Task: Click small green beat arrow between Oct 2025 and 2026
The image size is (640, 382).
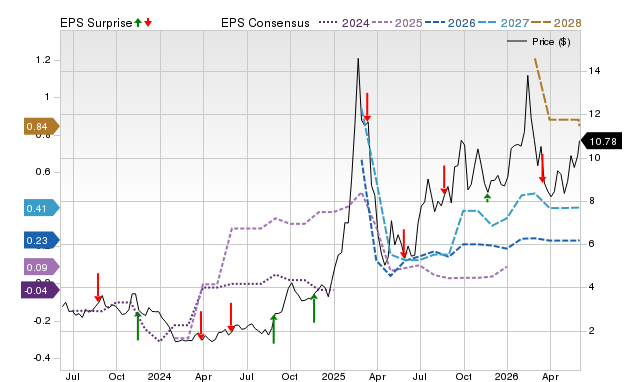Action: (x=487, y=198)
